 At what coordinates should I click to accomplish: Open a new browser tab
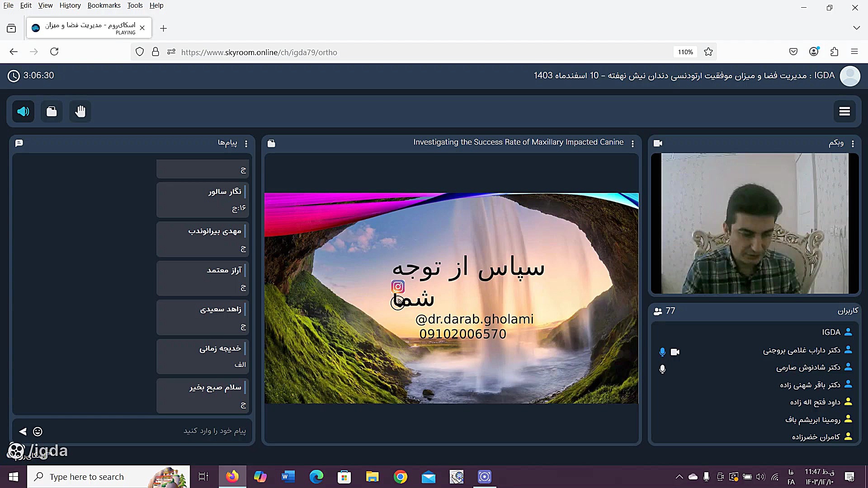[164, 28]
